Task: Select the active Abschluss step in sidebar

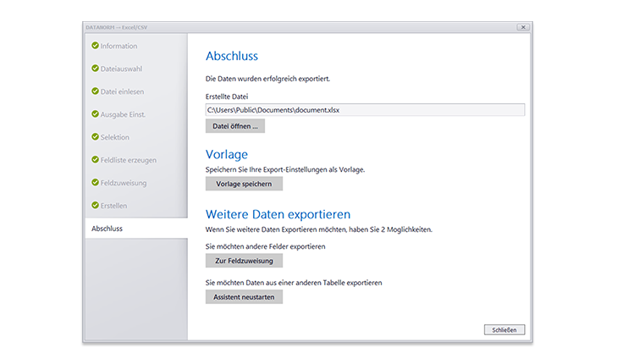Action: pyautogui.click(x=136, y=229)
